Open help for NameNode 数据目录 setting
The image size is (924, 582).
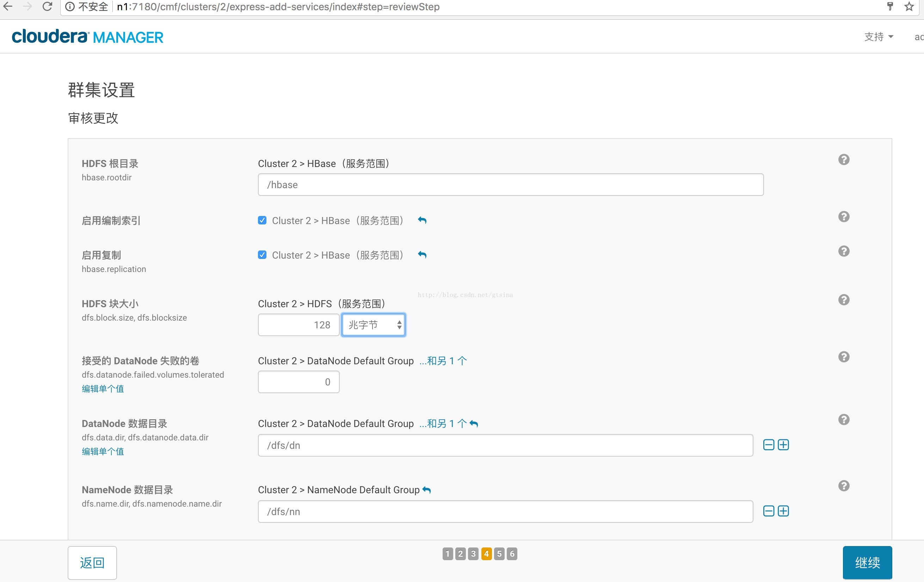tap(843, 486)
